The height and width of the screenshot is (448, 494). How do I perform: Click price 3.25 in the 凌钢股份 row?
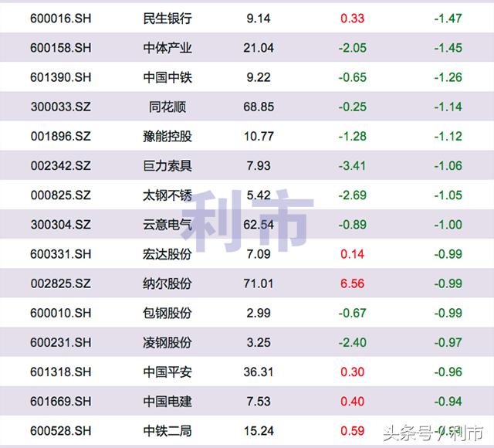point(259,342)
